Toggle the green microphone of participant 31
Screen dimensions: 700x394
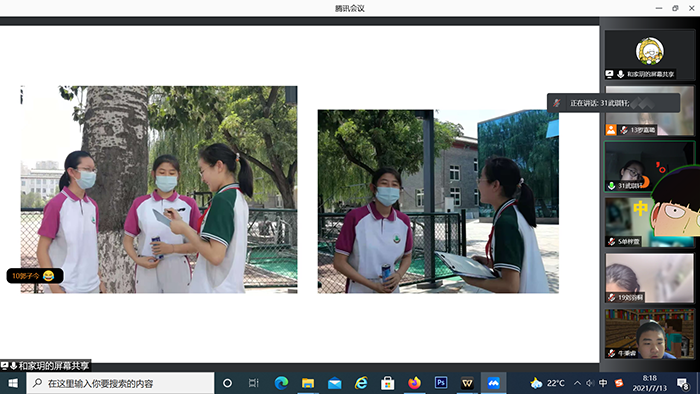tap(612, 185)
